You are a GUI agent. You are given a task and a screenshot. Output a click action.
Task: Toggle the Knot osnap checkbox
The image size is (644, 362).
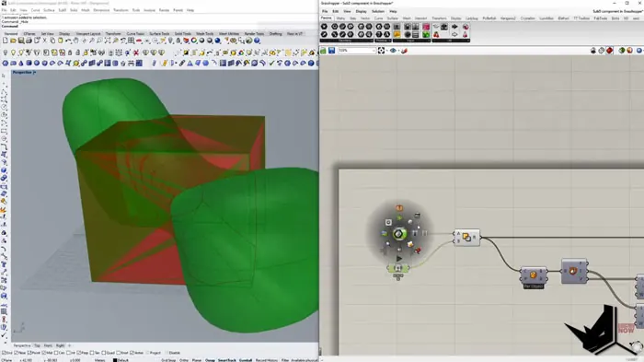119,353
